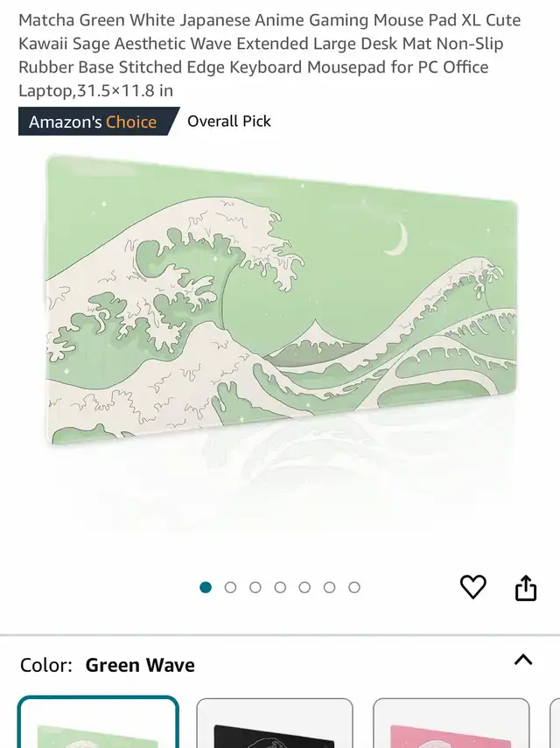Show sixth image via carousel dot
This screenshot has width=560, height=748.
[x=330, y=587]
